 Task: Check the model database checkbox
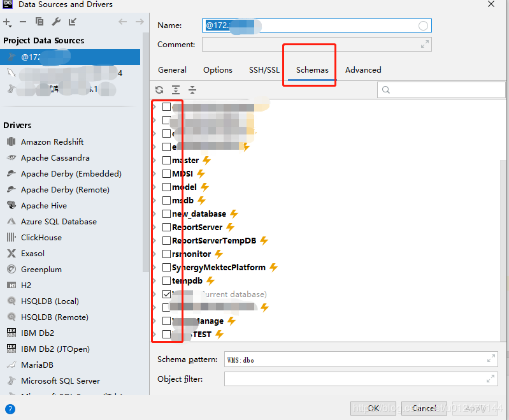click(166, 187)
